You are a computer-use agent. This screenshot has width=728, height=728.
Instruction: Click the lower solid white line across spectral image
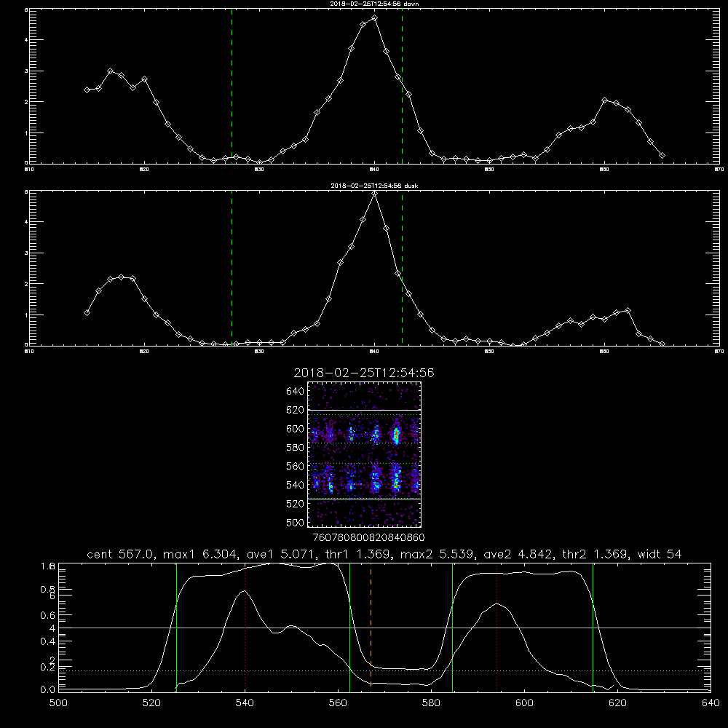365,499
